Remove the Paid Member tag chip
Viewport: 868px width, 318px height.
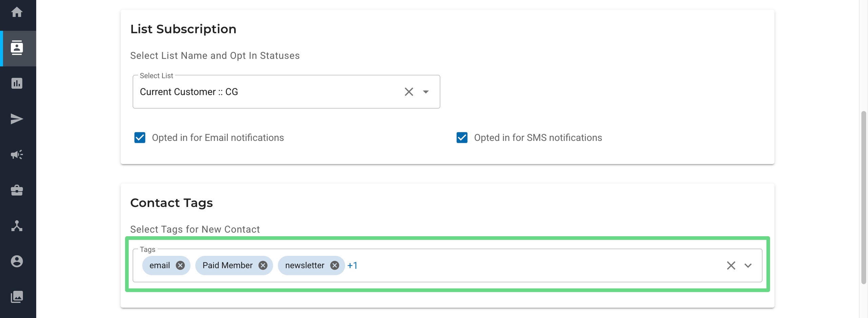coord(263,265)
